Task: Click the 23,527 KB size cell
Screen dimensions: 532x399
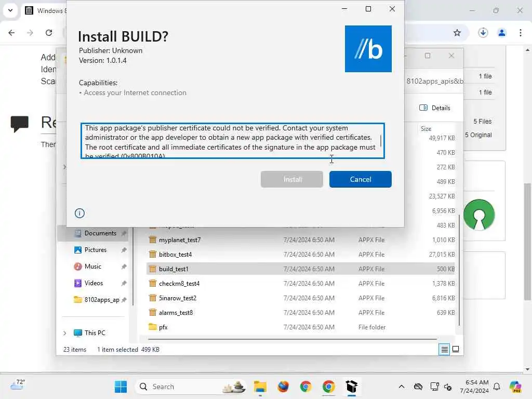Action: click(x=442, y=196)
